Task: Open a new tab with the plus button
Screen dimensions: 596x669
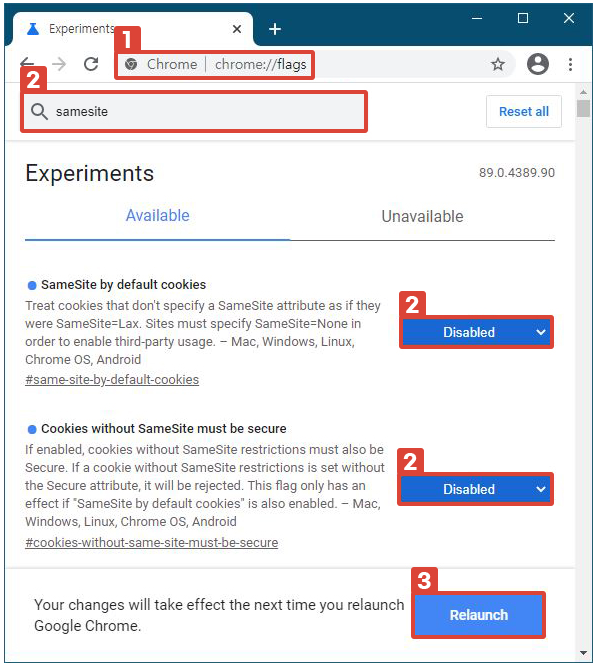Action: click(x=275, y=29)
